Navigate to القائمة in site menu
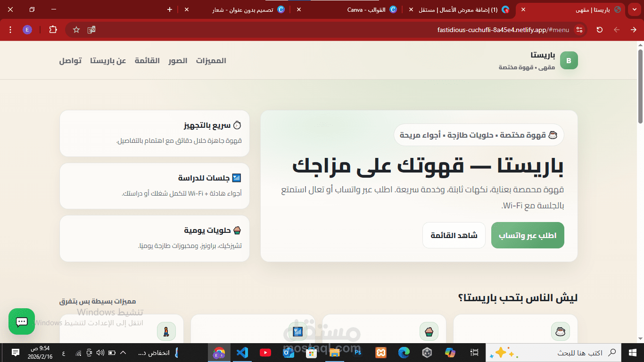644x362 pixels. click(147, 60)
